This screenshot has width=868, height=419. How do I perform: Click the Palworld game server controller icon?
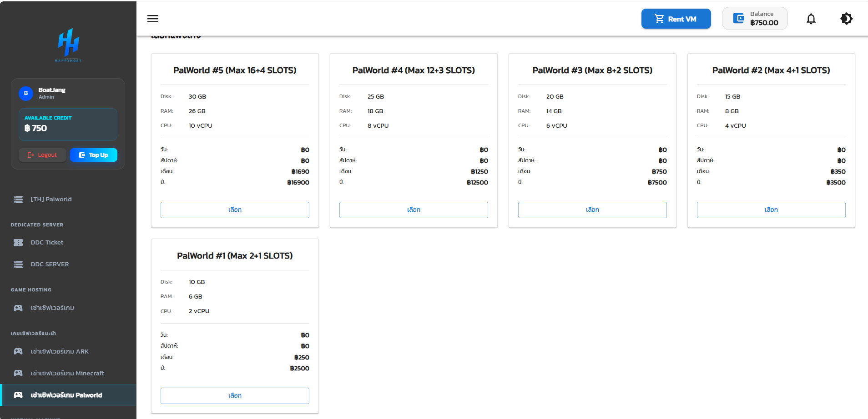pyautogui.click(x=18, y=395)
